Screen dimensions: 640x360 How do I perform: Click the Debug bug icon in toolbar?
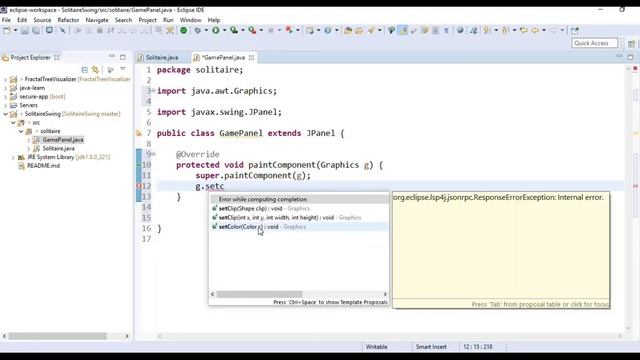(x=198, y=30)
